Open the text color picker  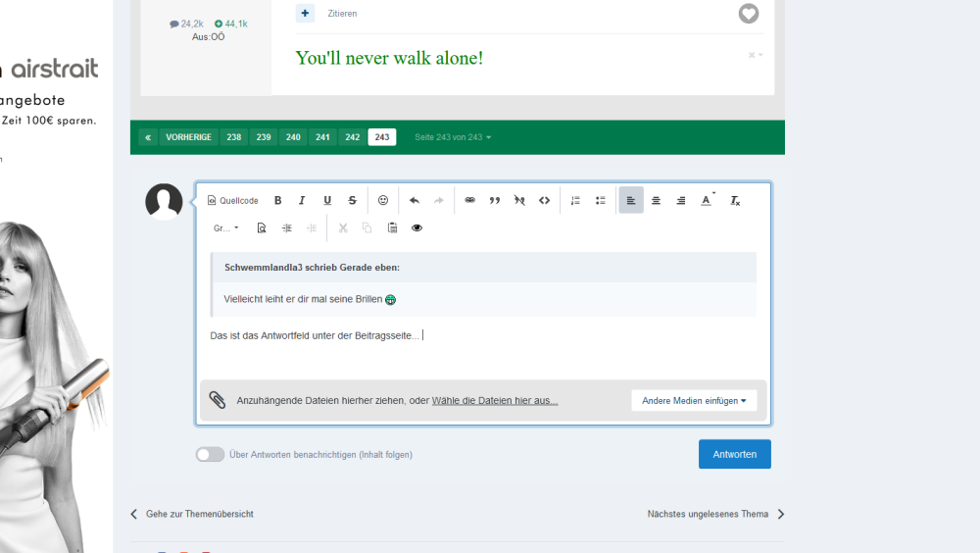pos(706,200)
